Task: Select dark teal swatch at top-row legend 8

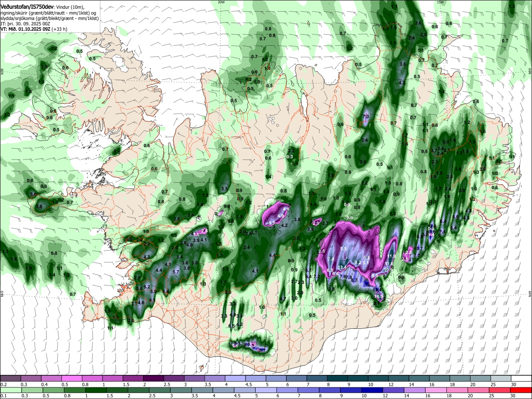Action: [x=337, y=379]
